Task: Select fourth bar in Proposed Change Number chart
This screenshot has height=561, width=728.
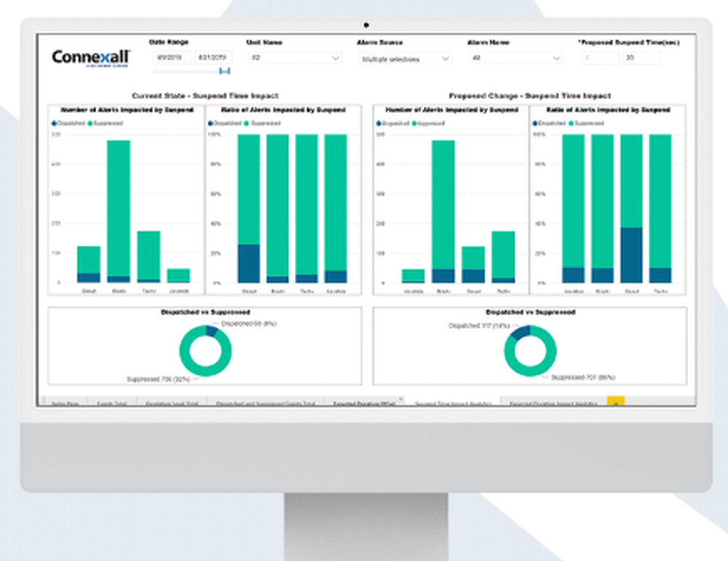Action: pyautogui.click(x=504, y=257)
